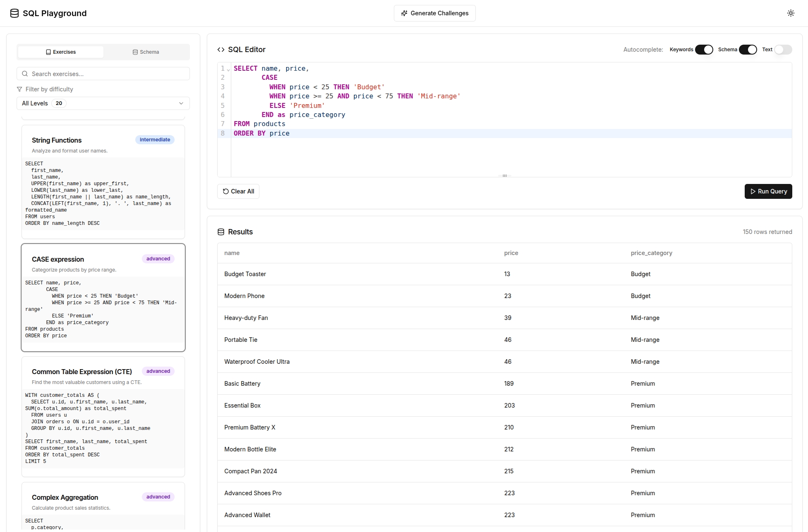The image size is (808, 532).
Task: Click the name column header
Action: pos(232,253)
